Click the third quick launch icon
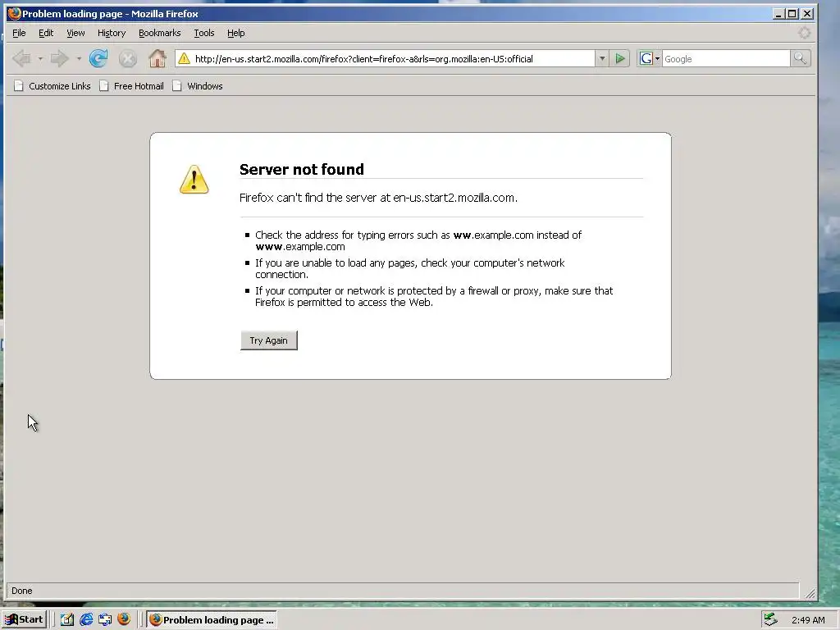 [x=105, y=619]
